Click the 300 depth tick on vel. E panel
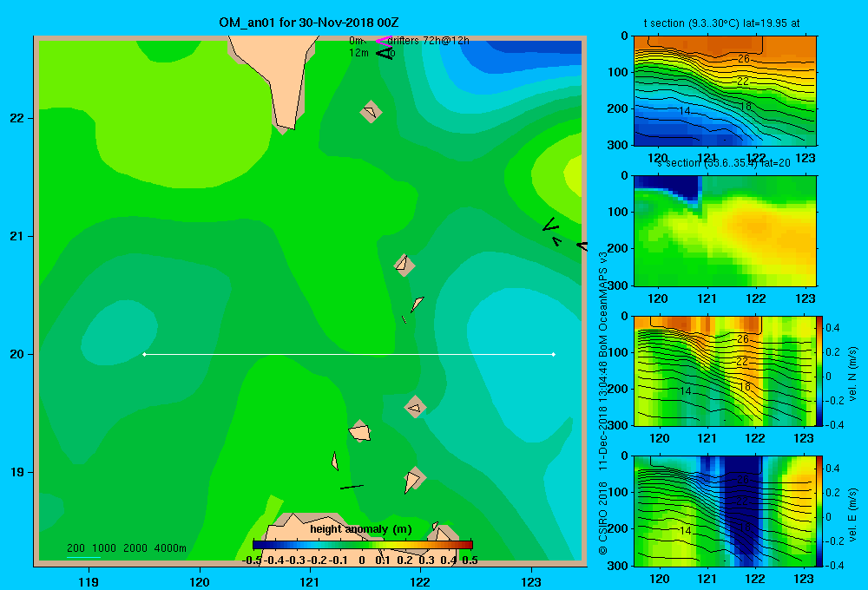Viewport: 868px width, 590px height. coord(620,565)
